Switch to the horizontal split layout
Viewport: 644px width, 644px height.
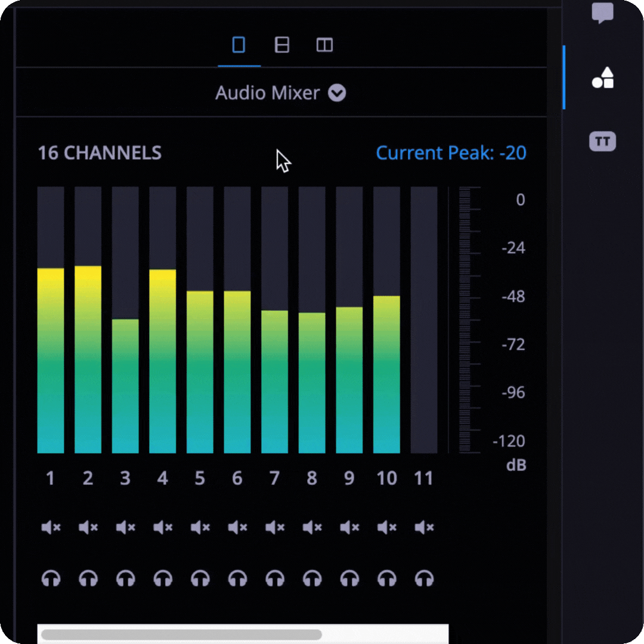(281, 45)
